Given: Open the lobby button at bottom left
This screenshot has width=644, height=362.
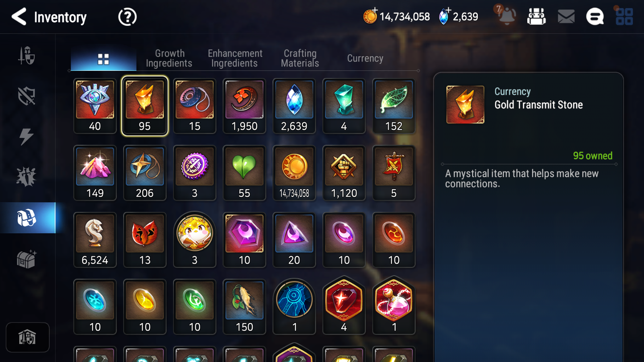Looking at the screenshot, I should click(28, 337).
